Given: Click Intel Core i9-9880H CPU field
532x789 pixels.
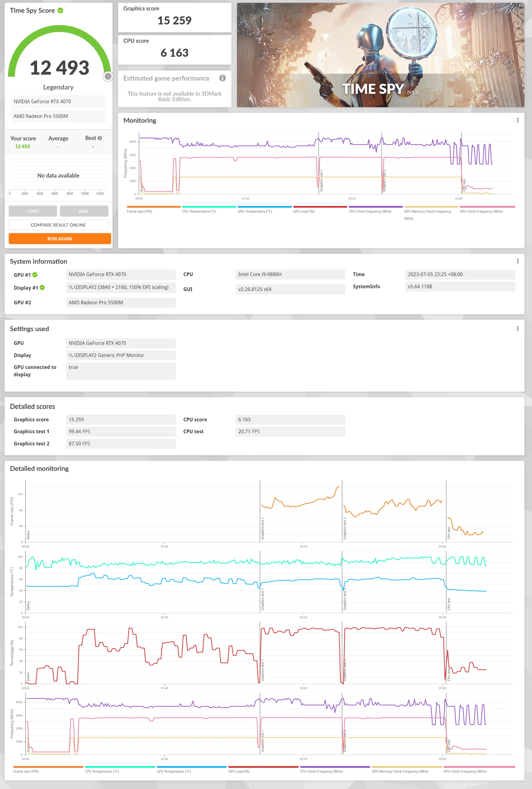Looking at the screenshot, I should pyautogui.click(x=290, y=274).
